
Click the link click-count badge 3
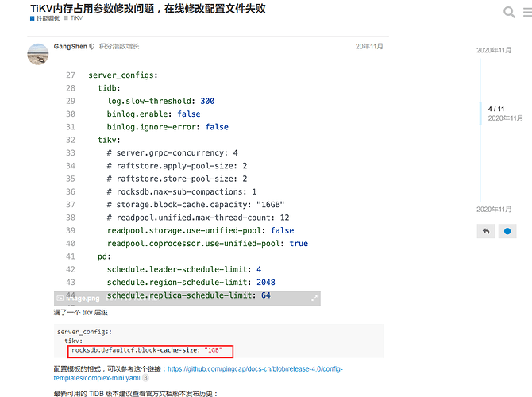point(145,378)
